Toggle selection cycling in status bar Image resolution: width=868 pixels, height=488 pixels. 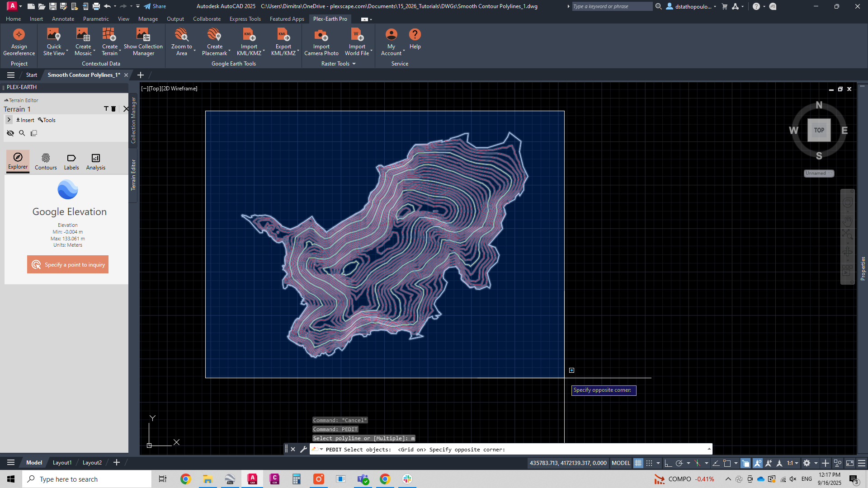tap(745, 463)
